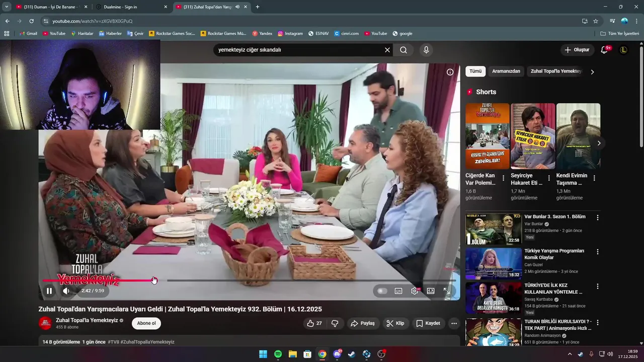Open options for Ciğerde Kan Var short
644x362 pixels.
(503, 178)
